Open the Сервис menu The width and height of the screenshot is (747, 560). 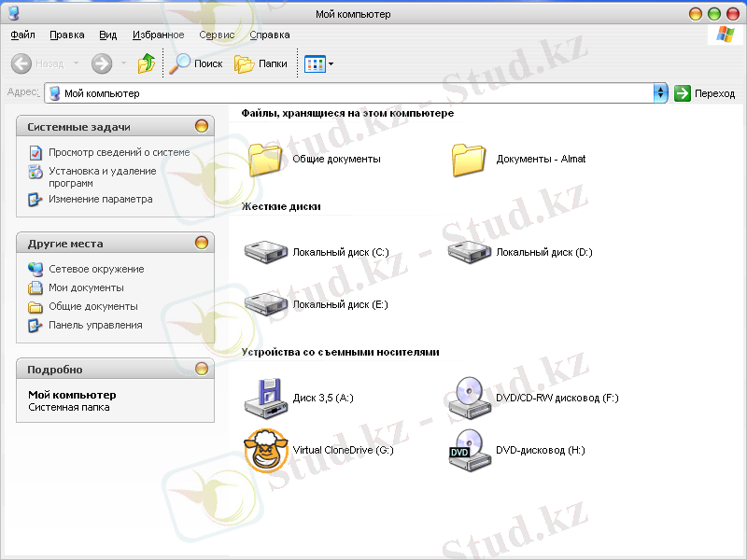pyautogui.click(x=217, y=35)
